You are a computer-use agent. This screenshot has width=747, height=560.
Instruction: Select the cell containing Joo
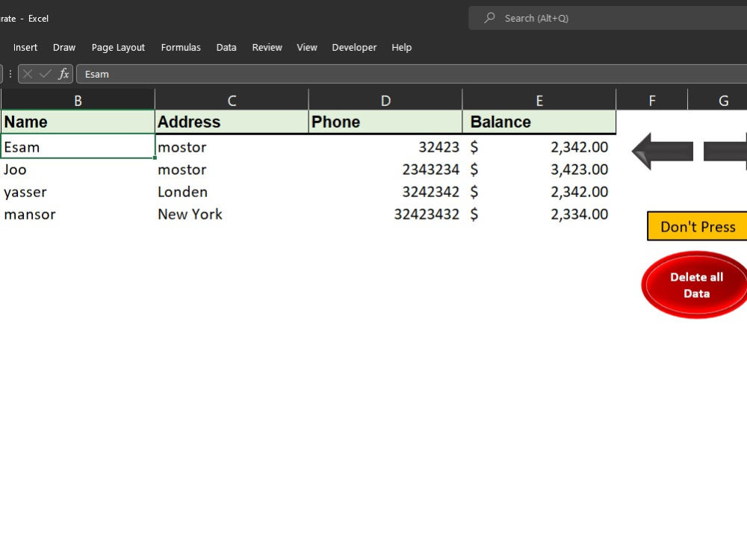pos(78,169)
